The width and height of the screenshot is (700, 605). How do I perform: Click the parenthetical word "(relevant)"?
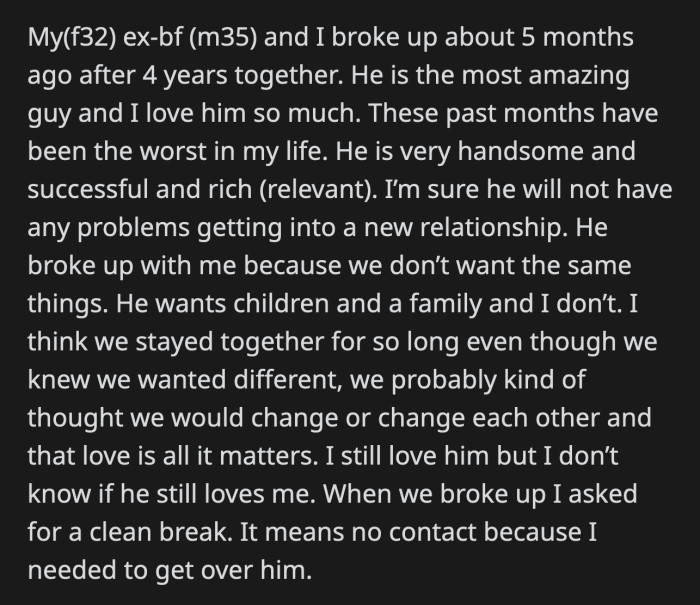[316, 190]
